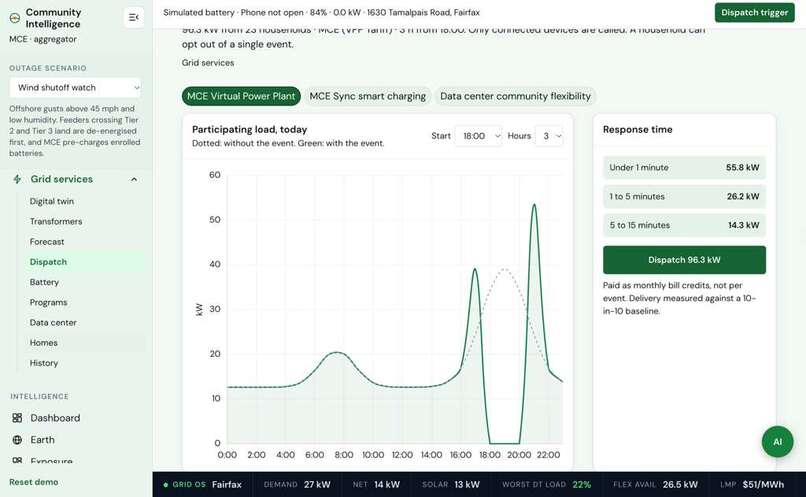Open Transformers in sidebar
The width and height of the screenshot is (806, 497).
click(x=56, y=222)
